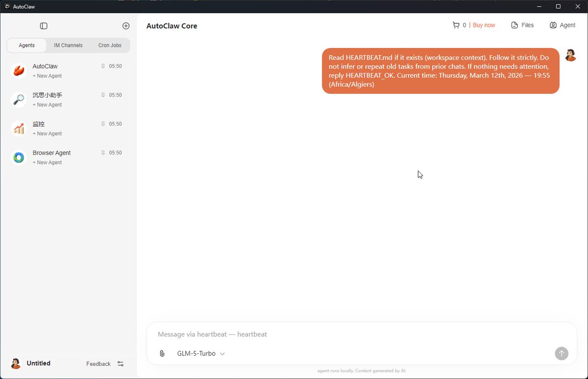Toggle pin icon on AutoClaw row

click(103, 66)
